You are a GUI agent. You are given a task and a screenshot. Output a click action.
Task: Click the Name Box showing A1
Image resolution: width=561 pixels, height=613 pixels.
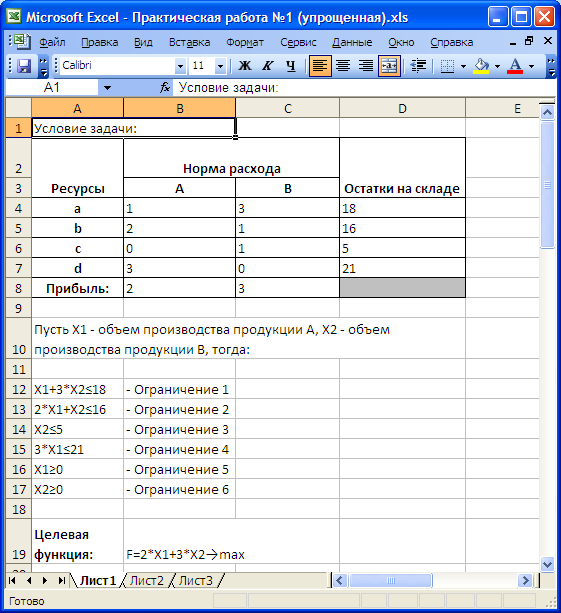click(52, 88)
